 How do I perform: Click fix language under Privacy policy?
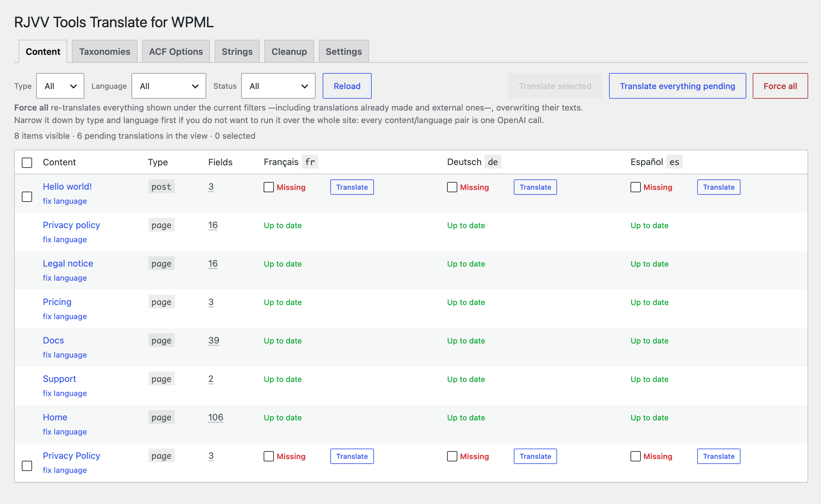click(65, 239)
